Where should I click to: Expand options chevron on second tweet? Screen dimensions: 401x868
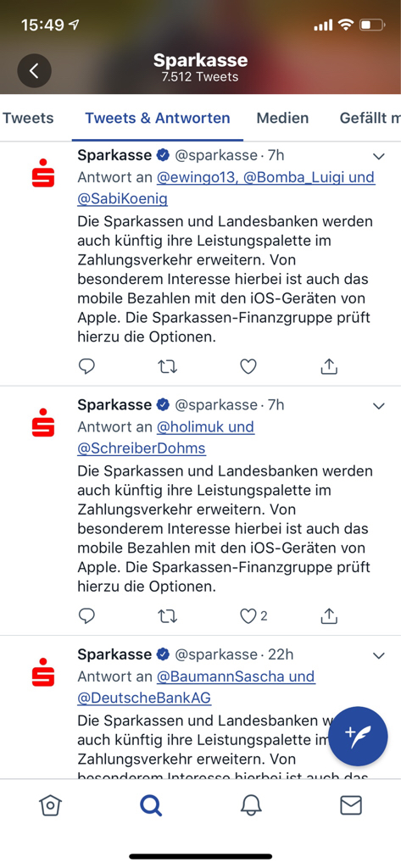coord(379,406)
